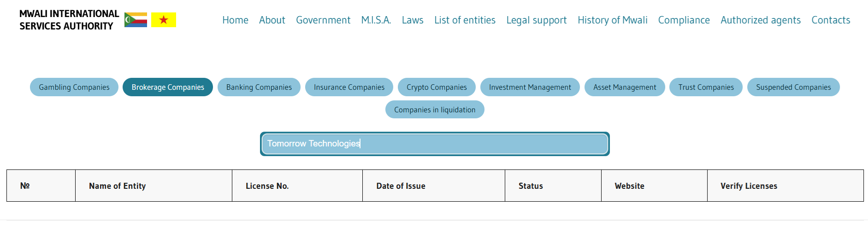This screenshot has width=868, height=239.
Task: Open the Laws page
Action: (413, 20)
